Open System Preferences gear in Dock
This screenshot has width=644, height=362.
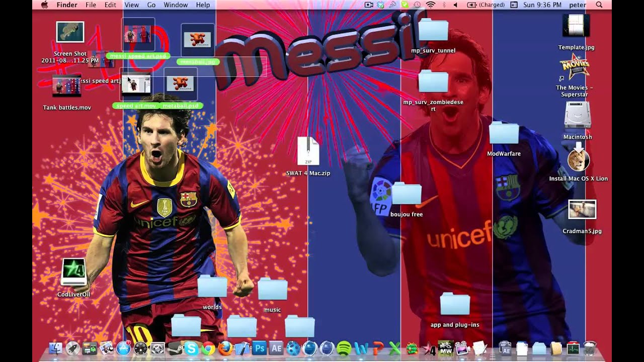click(158, 348)
